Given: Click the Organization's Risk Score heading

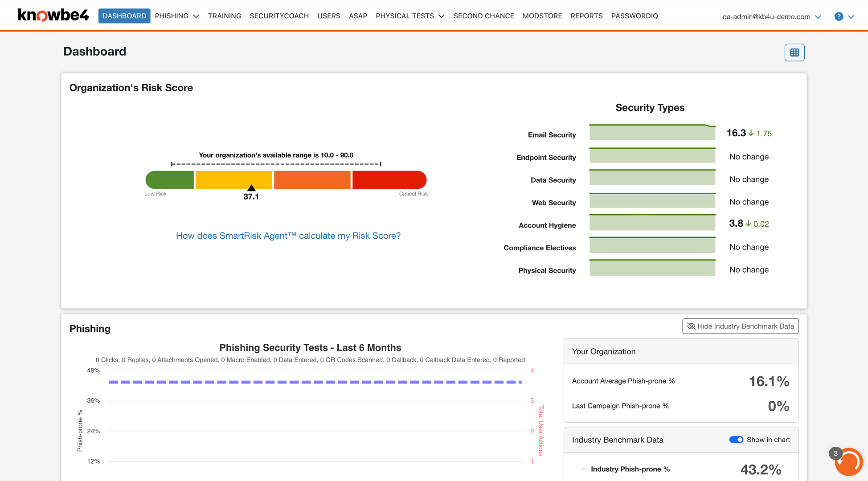Looking at the screenshot, I should pos(131,88).
